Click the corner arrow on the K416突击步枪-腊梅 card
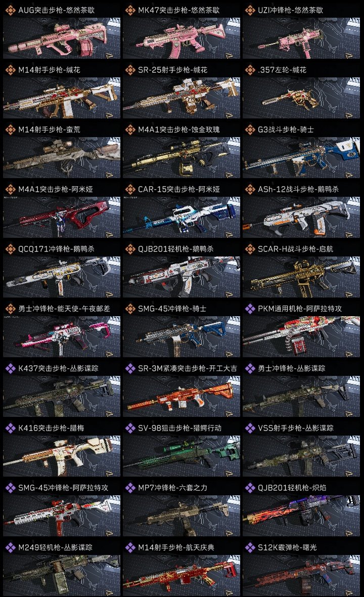 (110, 473)
